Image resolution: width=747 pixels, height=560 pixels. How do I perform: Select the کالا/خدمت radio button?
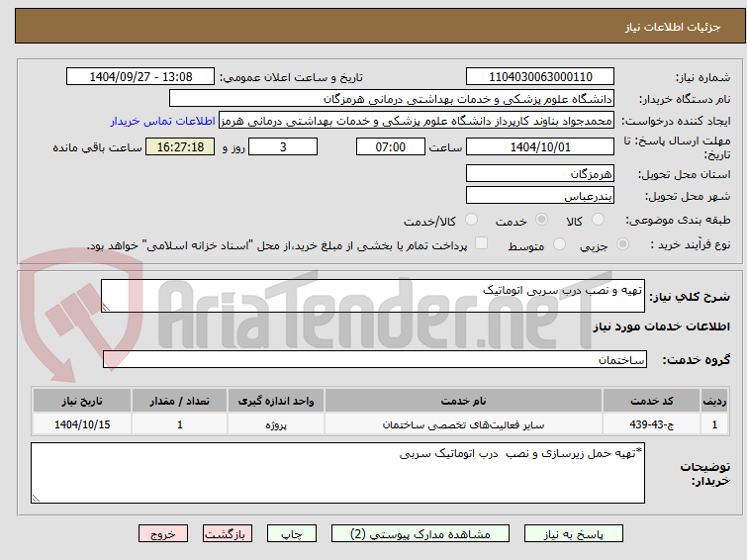pyautogui.click(x=471, y=220)
